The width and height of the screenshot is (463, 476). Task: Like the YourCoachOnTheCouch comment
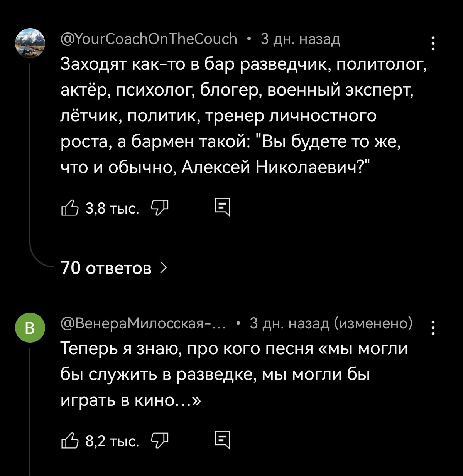[70, 208]
